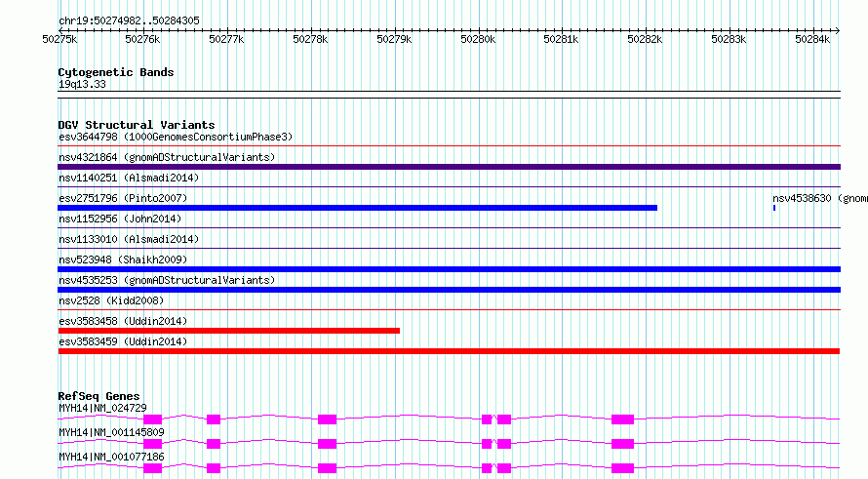The width and height of the screenshot is (868, 479).
Task: Select variant label esv3583458 (Uddin2014)
Action: coord(123,321)
